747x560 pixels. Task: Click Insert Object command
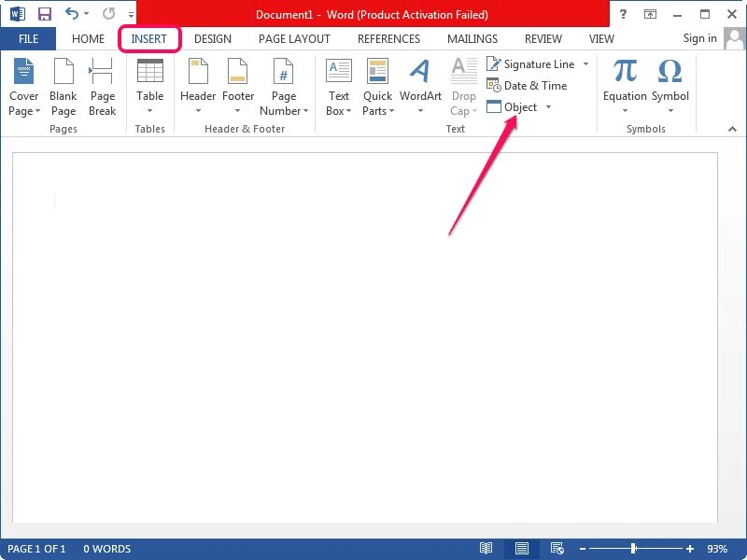517,106
